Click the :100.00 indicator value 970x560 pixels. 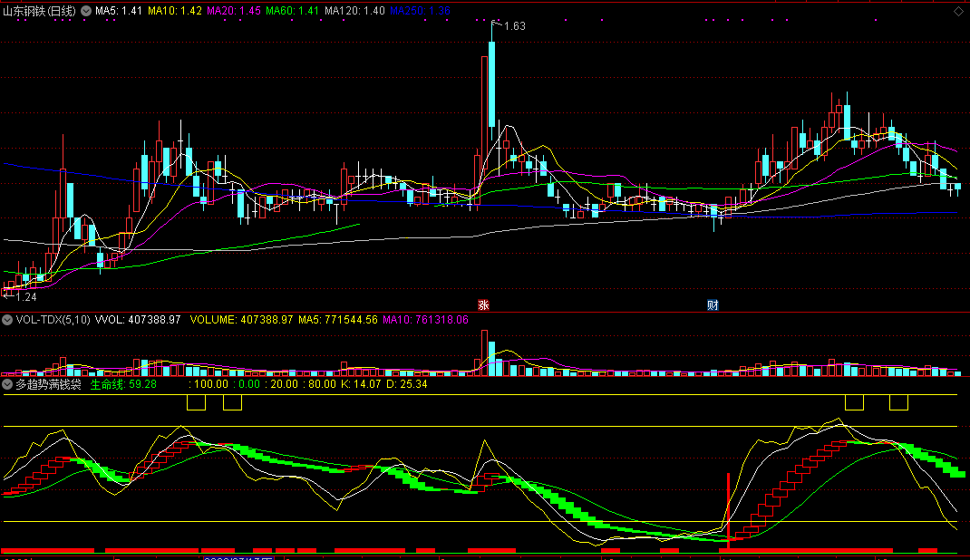[209, 384]
